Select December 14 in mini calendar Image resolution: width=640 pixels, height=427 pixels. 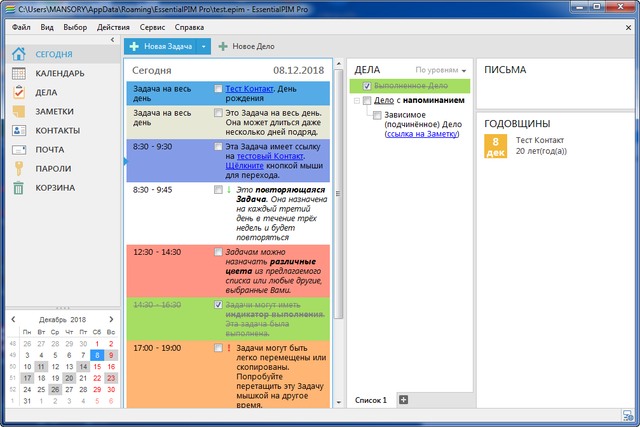tap(83, 367)
